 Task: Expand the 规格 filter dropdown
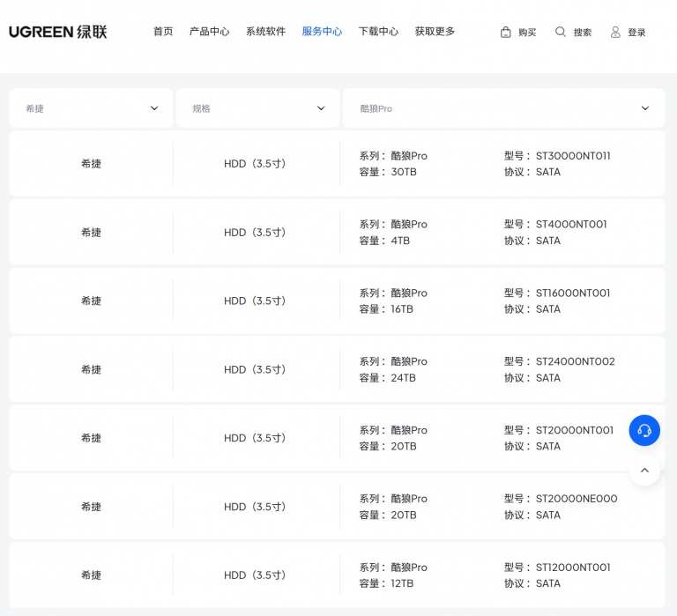(x=257, y=108)
